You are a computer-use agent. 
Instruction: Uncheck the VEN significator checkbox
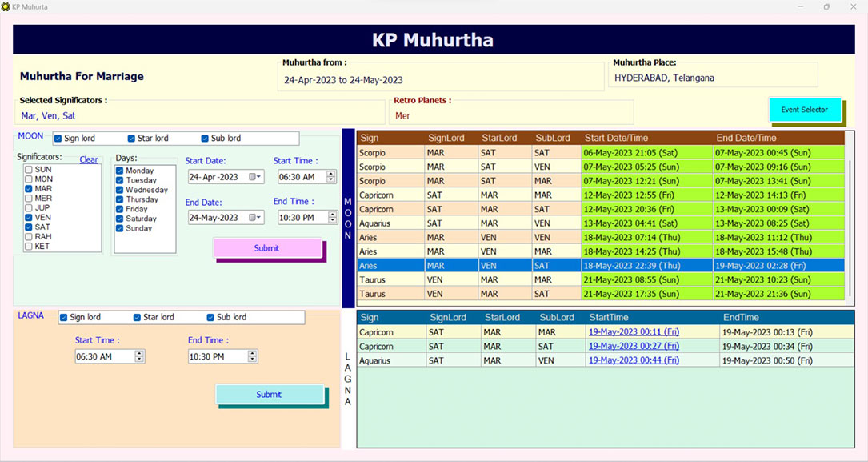tap(29, 217)
